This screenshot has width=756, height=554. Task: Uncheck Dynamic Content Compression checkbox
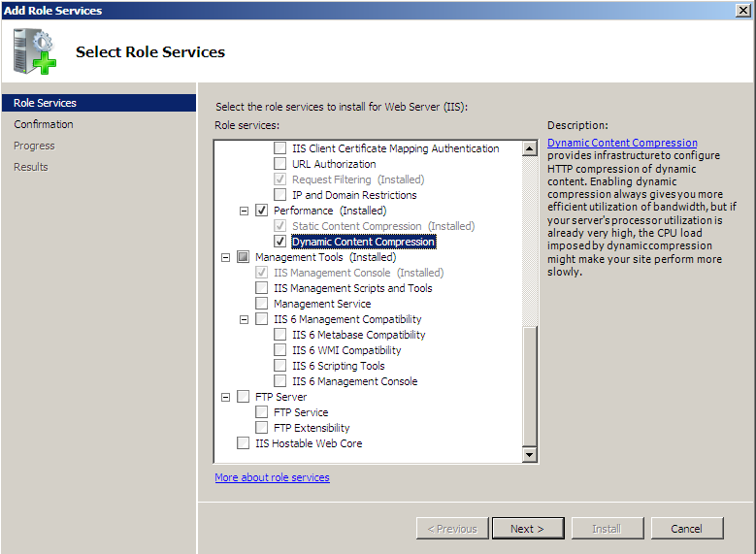tap(280, 242)
